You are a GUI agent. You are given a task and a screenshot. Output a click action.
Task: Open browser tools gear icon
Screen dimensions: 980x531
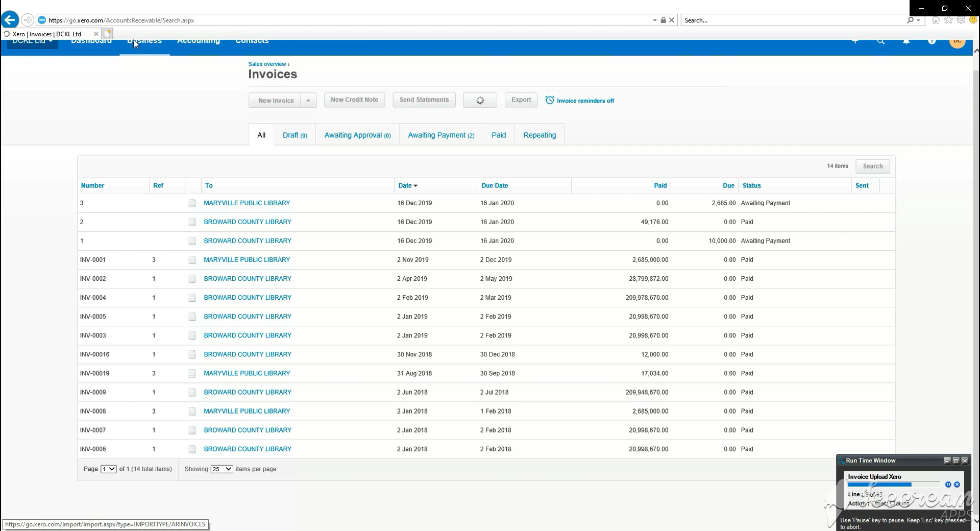[961, 20]
